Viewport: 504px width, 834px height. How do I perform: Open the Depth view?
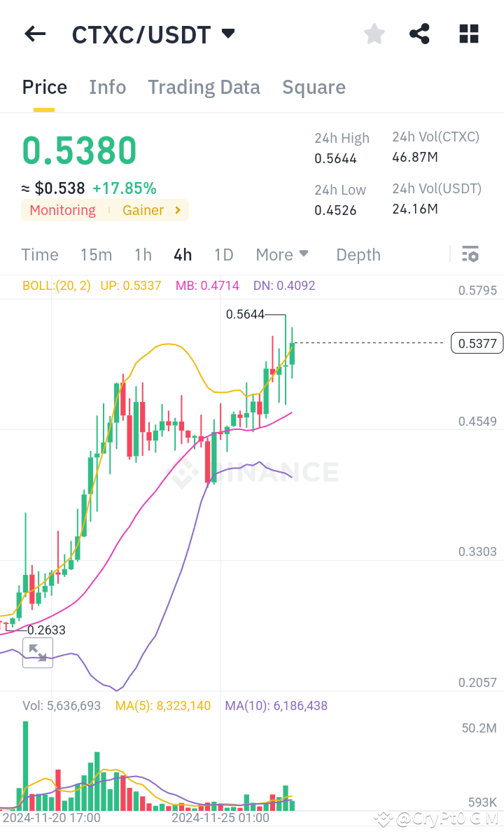(358, 254)
